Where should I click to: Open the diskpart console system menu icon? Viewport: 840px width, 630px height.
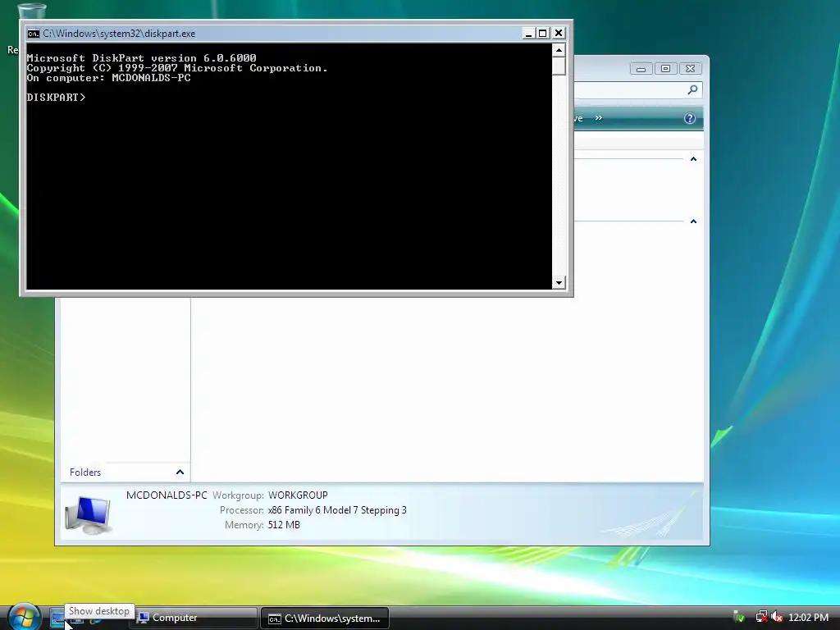point(33,33)
